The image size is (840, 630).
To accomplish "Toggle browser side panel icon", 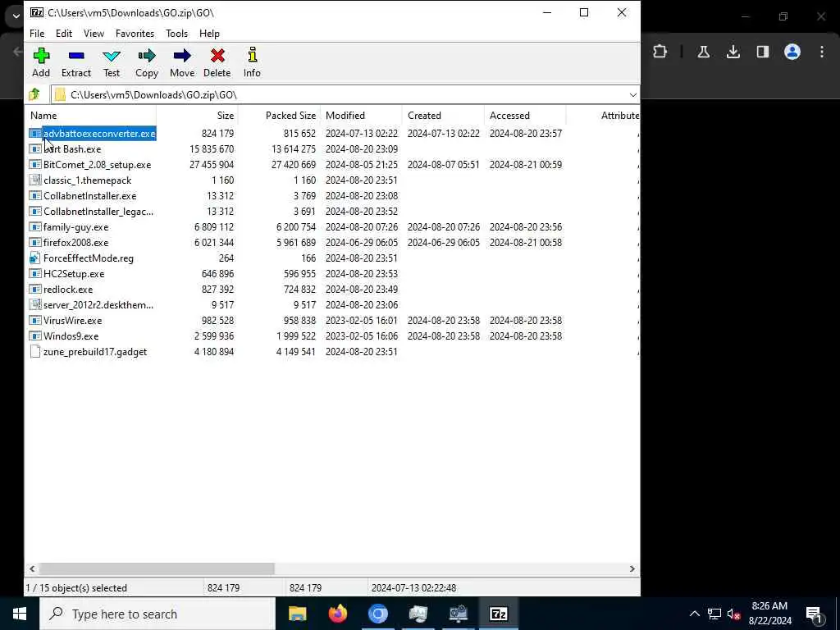I will point(762,52).
